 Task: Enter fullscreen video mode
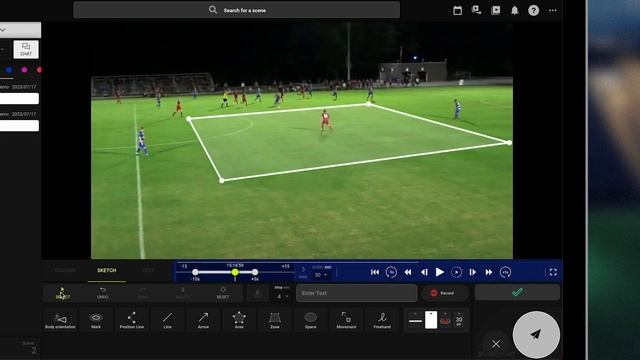coord(553,272)
